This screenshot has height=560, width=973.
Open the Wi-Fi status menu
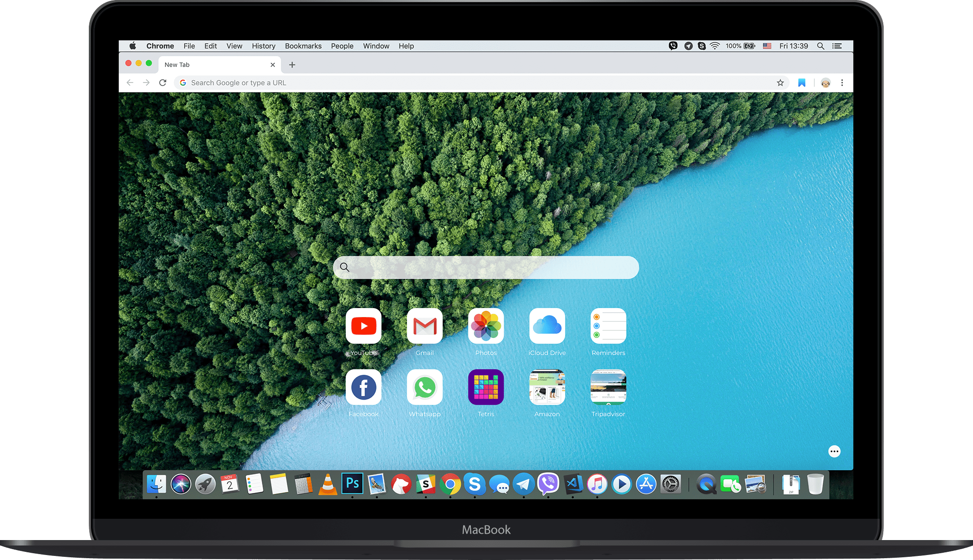click(715, 46)
